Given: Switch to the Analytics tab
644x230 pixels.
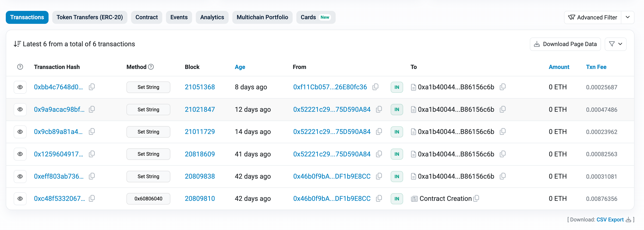Looking at the screenshot, I should pyautogui.click(x=212, y=17).
